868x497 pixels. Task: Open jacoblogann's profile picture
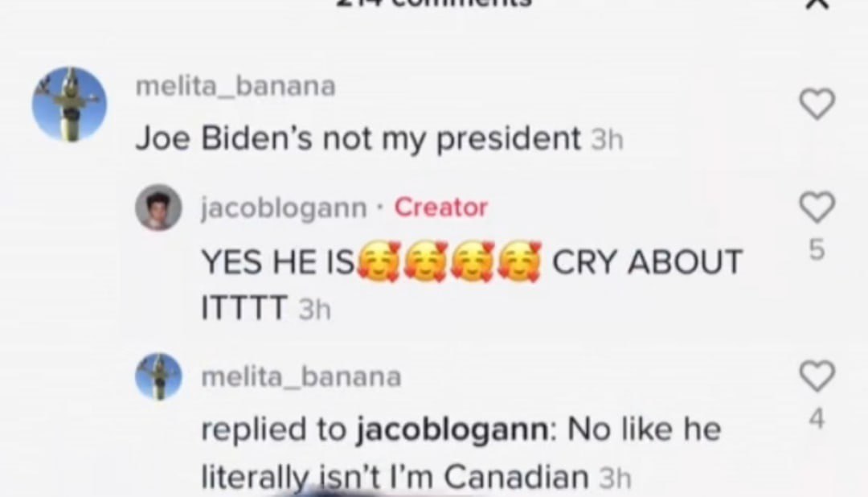click(x=159, y=207)
